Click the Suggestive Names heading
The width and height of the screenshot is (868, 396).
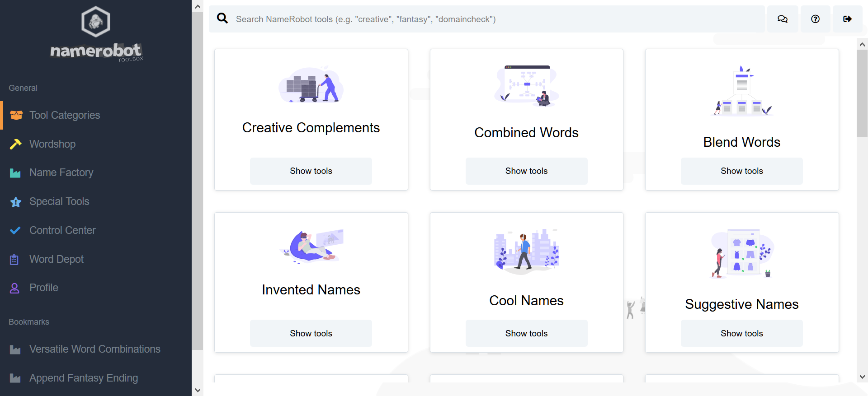pyautogui.click(x=742, y=304)
